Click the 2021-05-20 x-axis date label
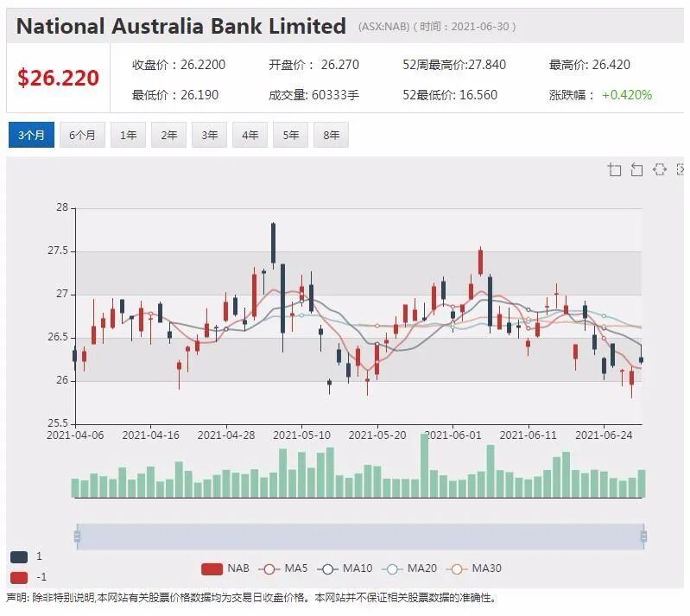Image resolution: width=690 pixels, height=616 pixels. (x=377, y=435)
